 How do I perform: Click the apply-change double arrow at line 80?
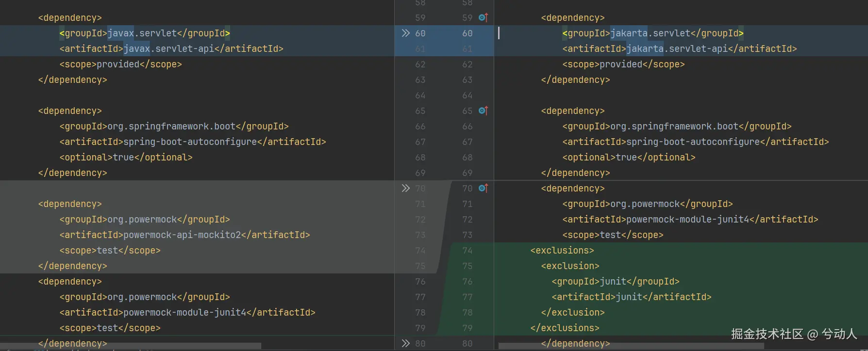click(405, 343)
